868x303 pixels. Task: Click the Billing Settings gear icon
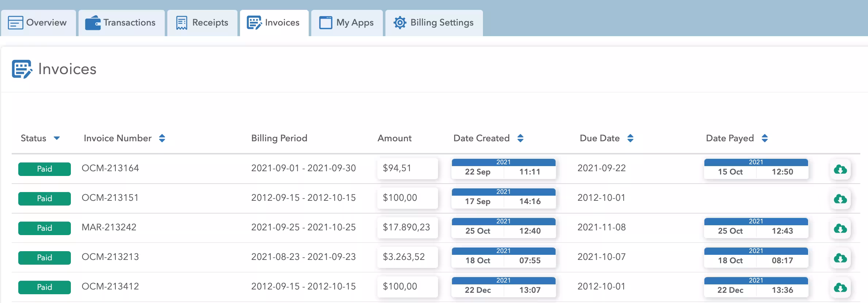(400, 23)
